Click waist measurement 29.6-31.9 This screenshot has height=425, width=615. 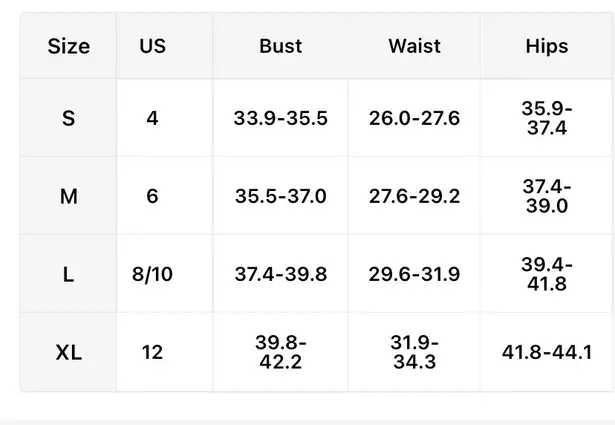click(x=414, y=274)
